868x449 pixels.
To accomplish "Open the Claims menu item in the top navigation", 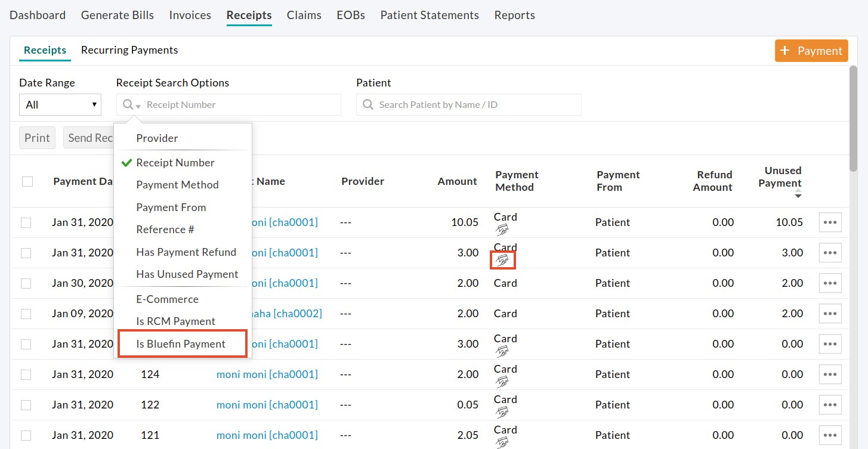I will point(304,15).
